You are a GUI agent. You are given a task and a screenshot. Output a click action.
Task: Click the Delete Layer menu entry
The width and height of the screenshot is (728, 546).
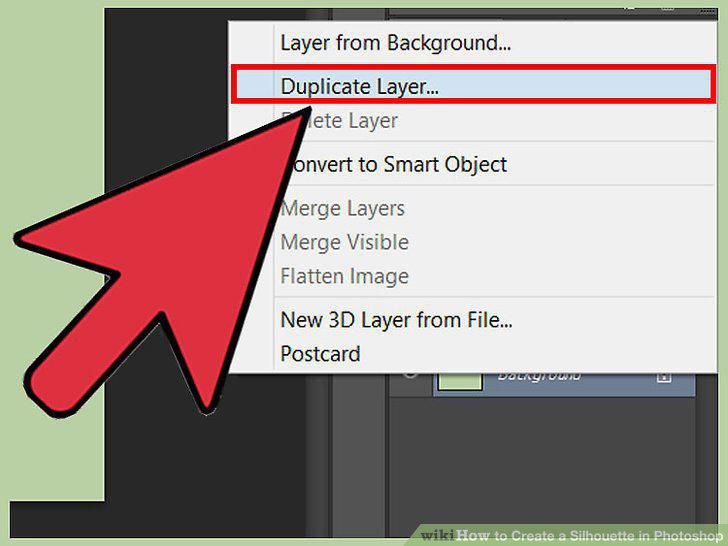coord(473,121)
